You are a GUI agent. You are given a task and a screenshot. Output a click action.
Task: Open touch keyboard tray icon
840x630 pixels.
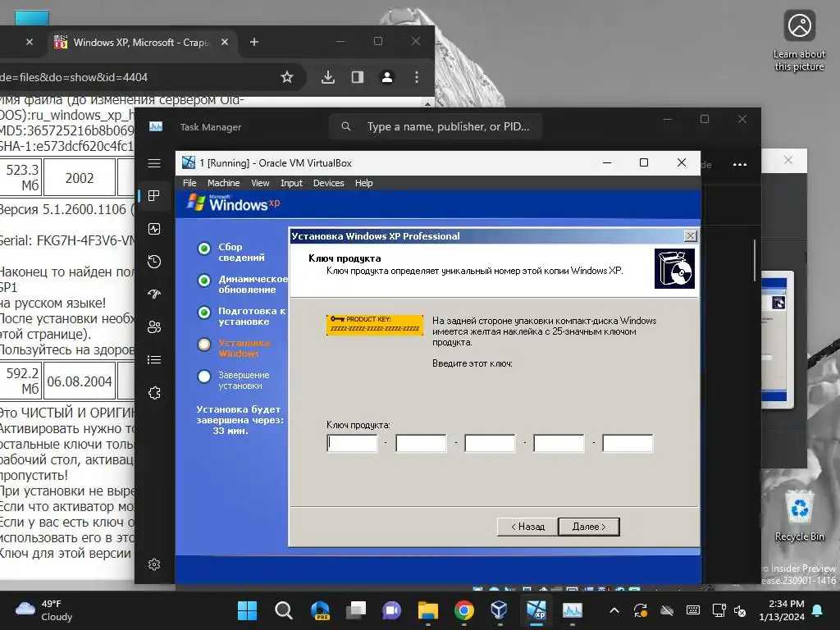(x=692, y=610)
